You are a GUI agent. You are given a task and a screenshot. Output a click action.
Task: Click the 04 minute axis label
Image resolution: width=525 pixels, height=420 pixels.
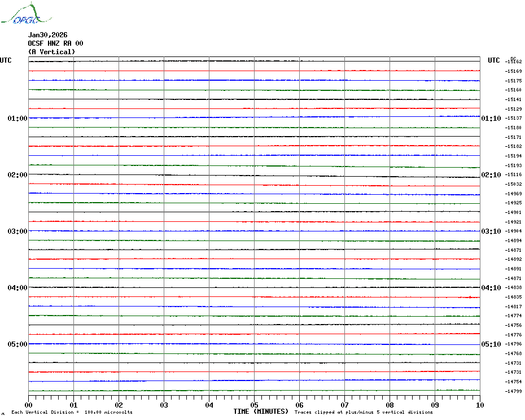[x=209, y=405]
